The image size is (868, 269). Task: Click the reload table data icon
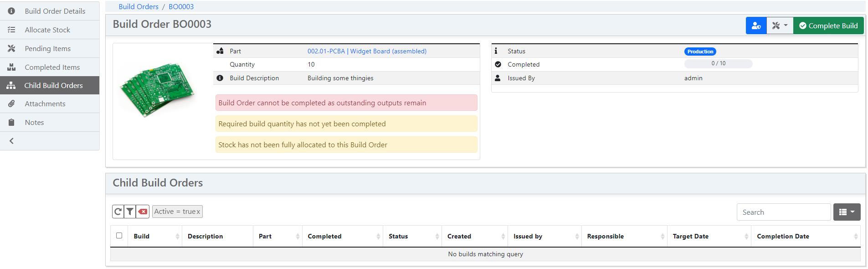118,212
